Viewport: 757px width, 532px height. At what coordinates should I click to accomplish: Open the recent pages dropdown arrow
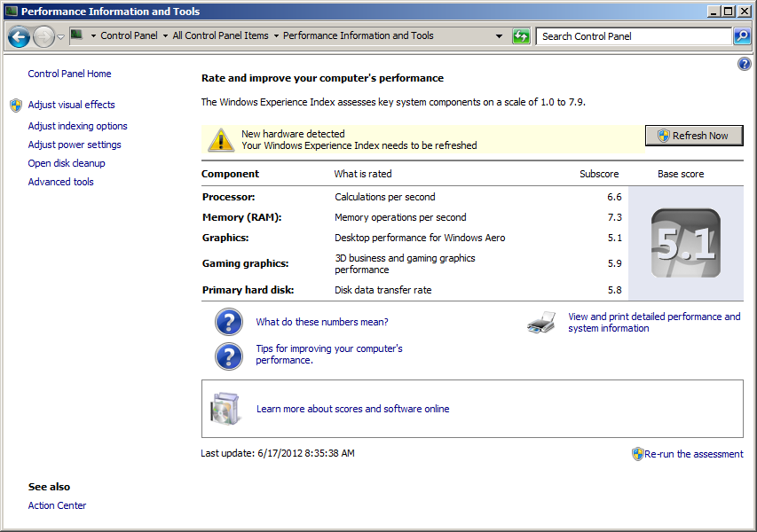[61, 36]
